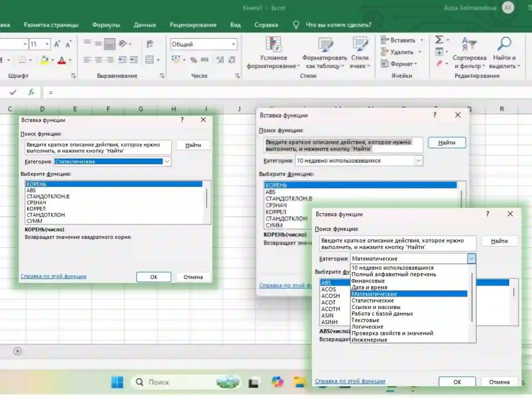The width and height of the screenshot is (532, 399).
Task: Toggle wrap text in cell
Action: coord(150,44)
